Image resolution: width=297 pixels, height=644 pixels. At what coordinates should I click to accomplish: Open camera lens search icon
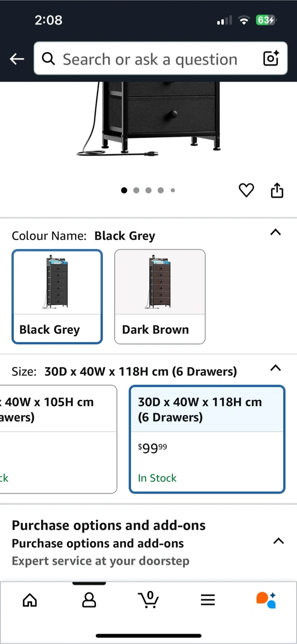pos(271,59)
